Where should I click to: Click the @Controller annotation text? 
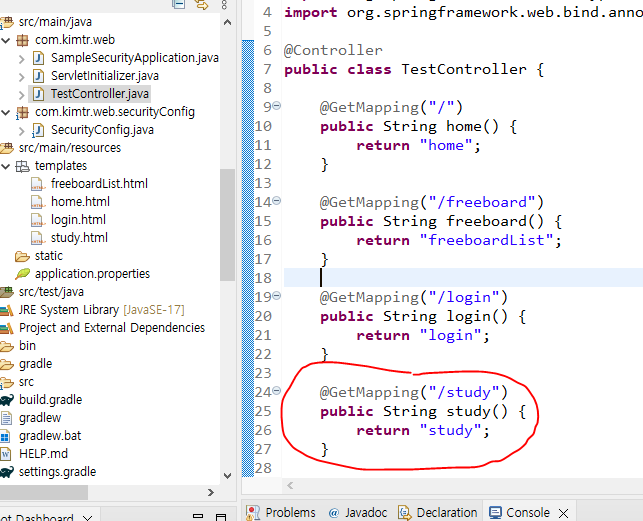pos(333,50)
